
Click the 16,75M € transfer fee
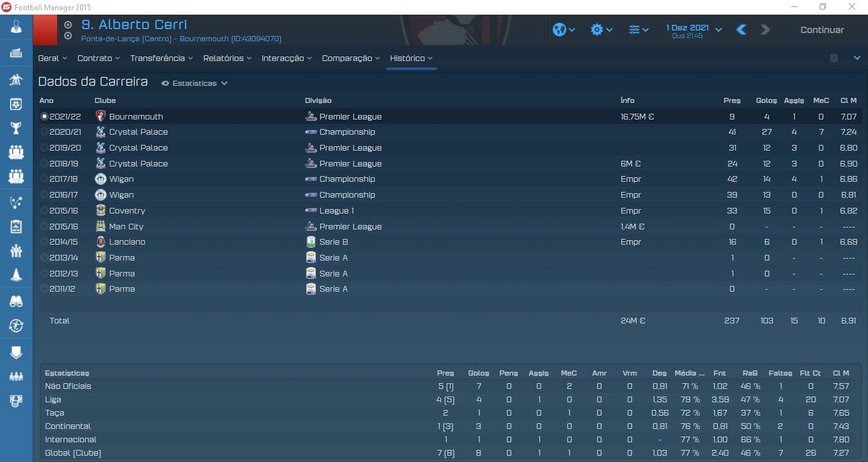(x=637, y=116)
